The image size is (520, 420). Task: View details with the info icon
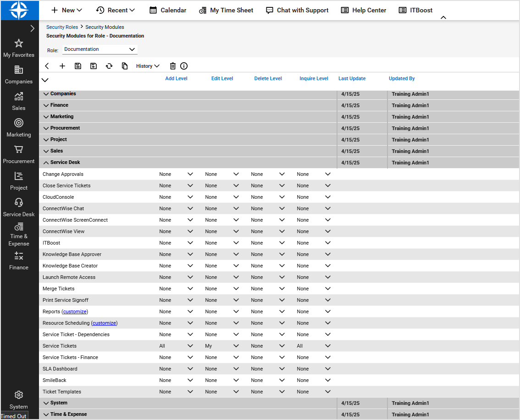click(x=184, y=66)
